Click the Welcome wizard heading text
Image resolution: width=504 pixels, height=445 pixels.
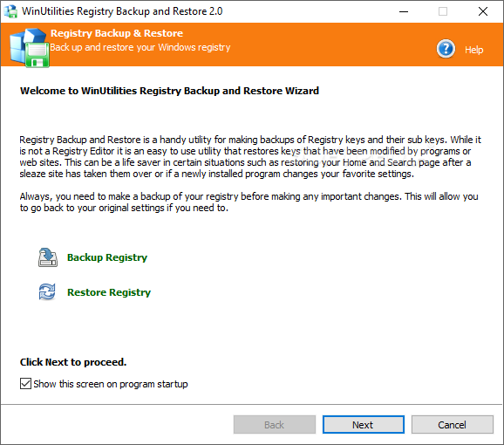click(x=169, y=91)
